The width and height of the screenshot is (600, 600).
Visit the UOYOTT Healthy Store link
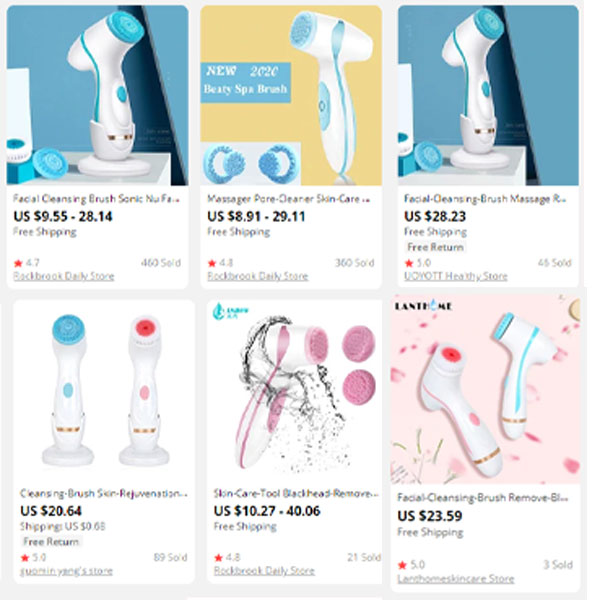(x=456, y=276)
